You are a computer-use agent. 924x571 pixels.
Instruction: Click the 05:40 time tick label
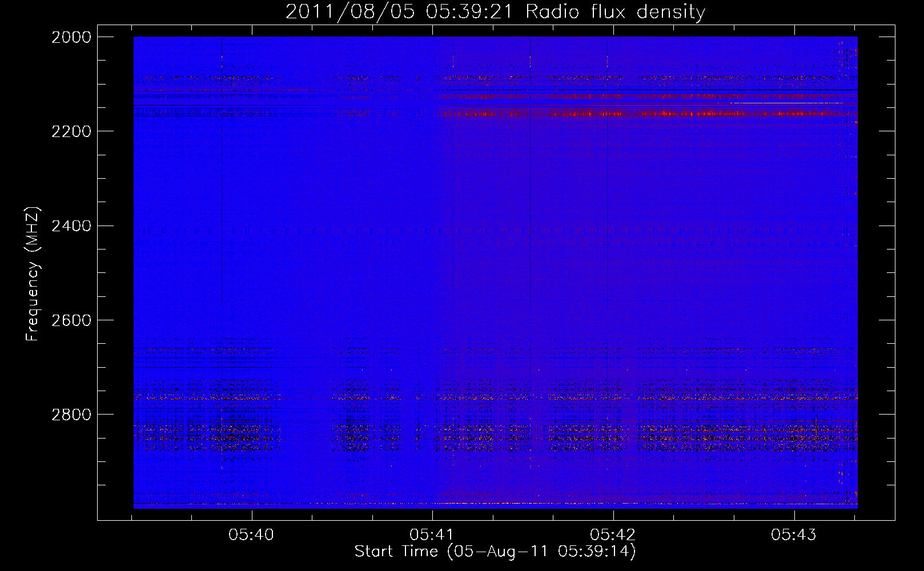[251, 535]
